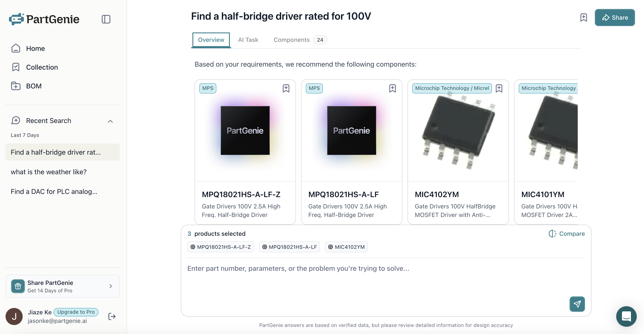Collapse the Recent Search list
The image size is (644, 334).
[110, 121]
